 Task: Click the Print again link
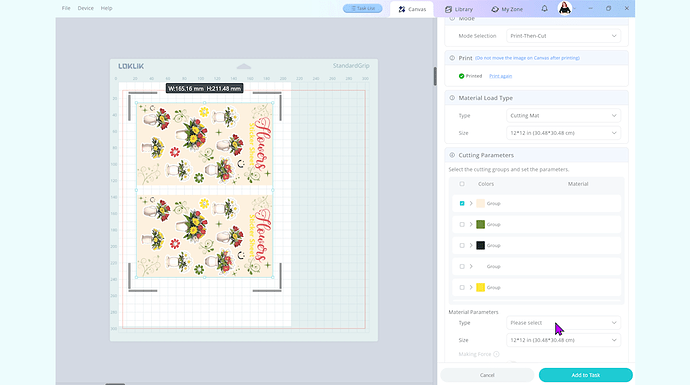(500, 76)
